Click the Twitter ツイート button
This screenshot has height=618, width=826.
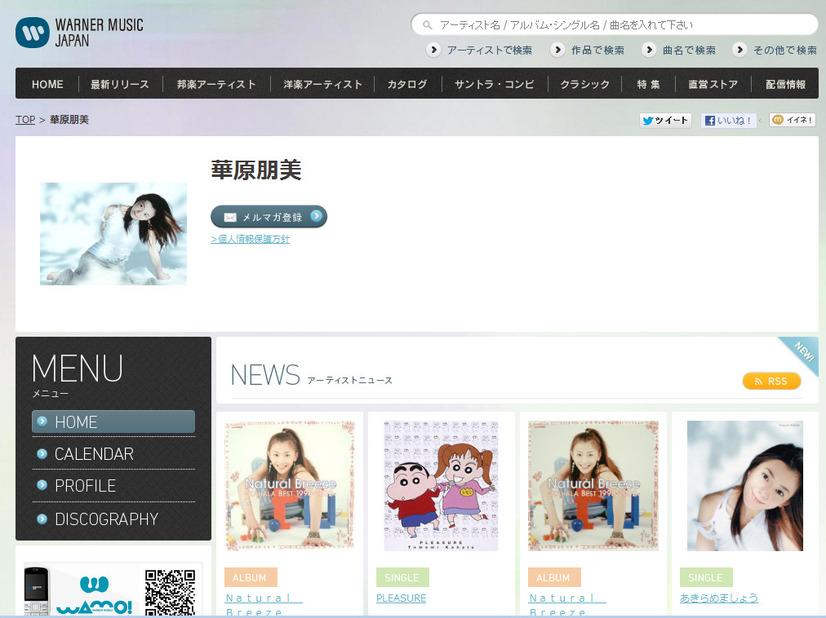pyautogui.click(x=665, y=120)
